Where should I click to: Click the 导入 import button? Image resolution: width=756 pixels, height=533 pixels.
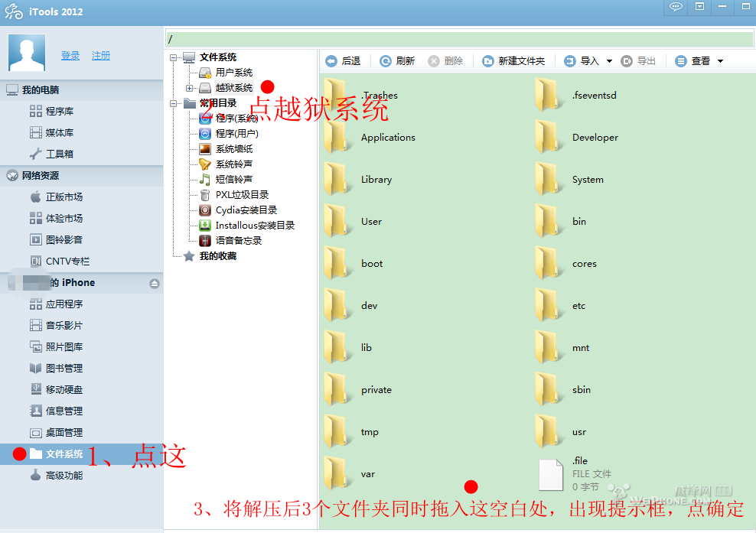pyautogui.click(x=582, y=61)
